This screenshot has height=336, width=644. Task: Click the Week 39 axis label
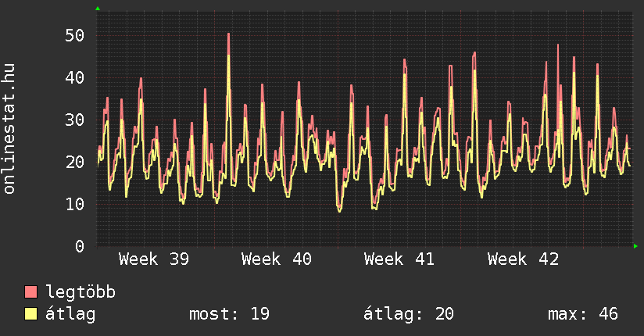tap(153, 259)
